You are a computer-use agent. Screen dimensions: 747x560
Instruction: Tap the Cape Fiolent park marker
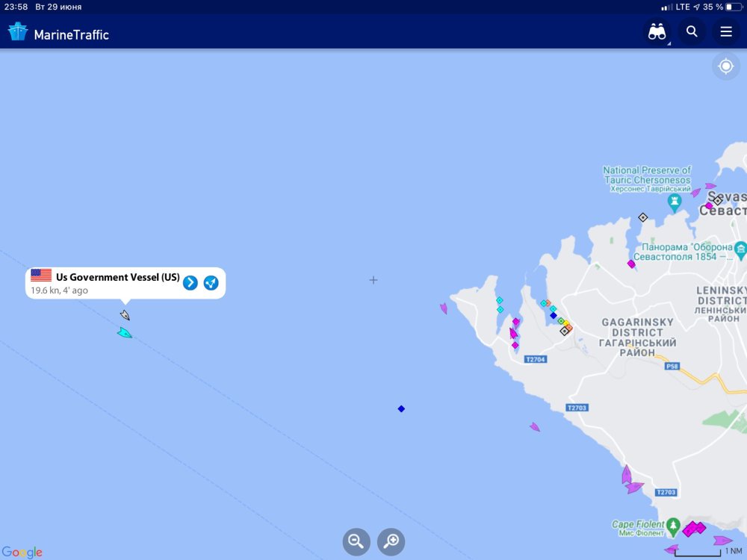674,526
